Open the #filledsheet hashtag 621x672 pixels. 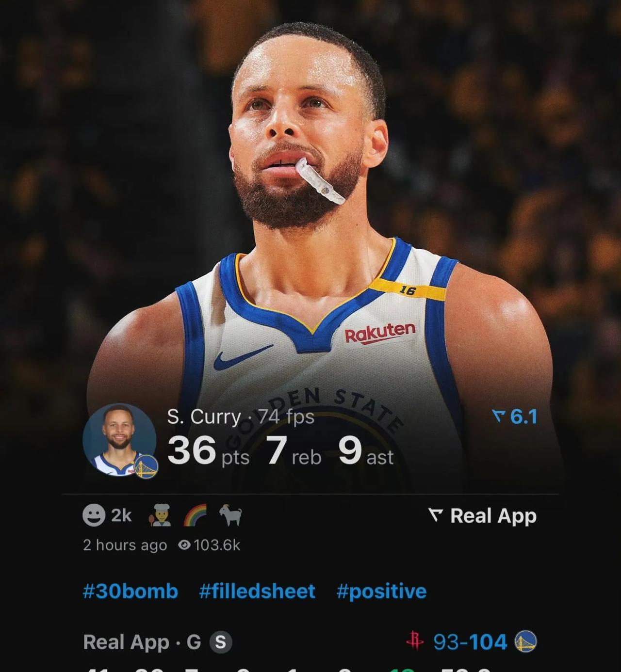(257, 591)
